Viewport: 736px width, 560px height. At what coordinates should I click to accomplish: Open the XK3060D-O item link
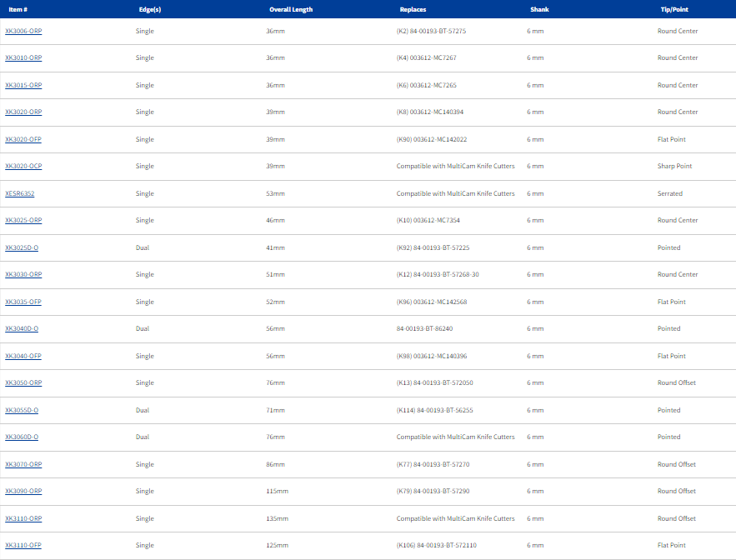pos(22,437)
